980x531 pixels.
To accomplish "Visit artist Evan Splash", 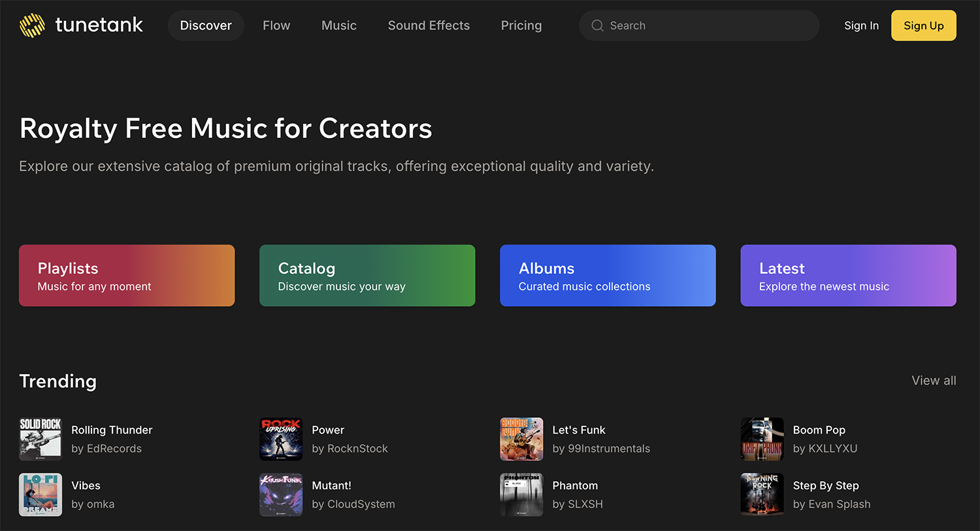I will coord(832,504).
